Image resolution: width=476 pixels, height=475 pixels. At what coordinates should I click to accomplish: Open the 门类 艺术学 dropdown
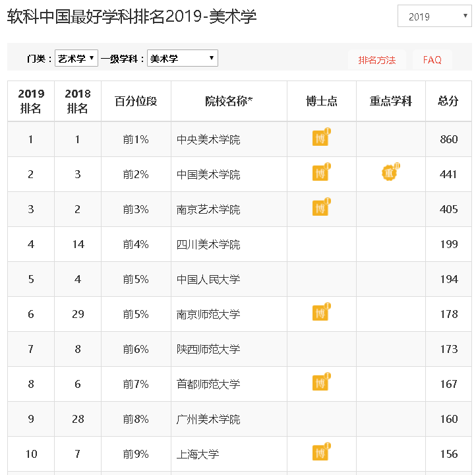[76, 58]
